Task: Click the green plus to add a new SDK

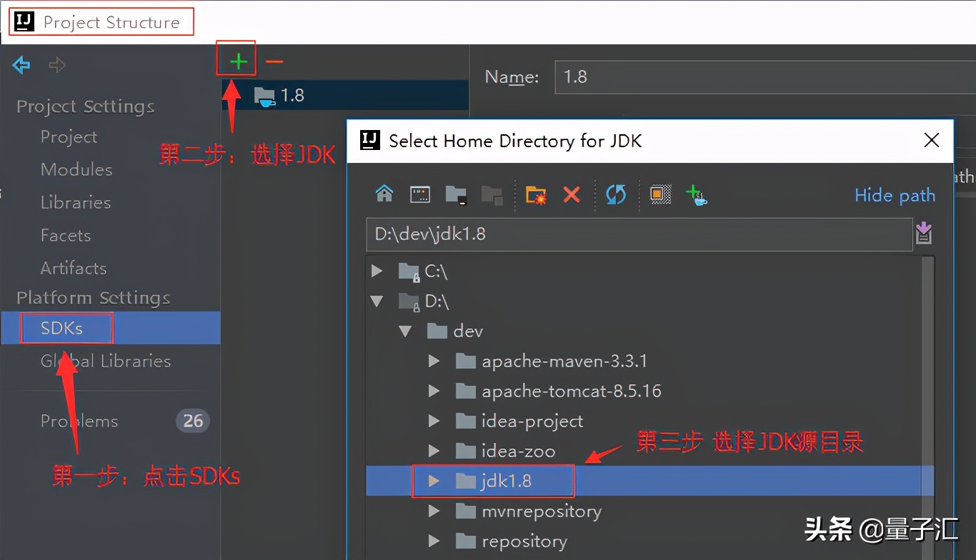Action: [236, 61]
